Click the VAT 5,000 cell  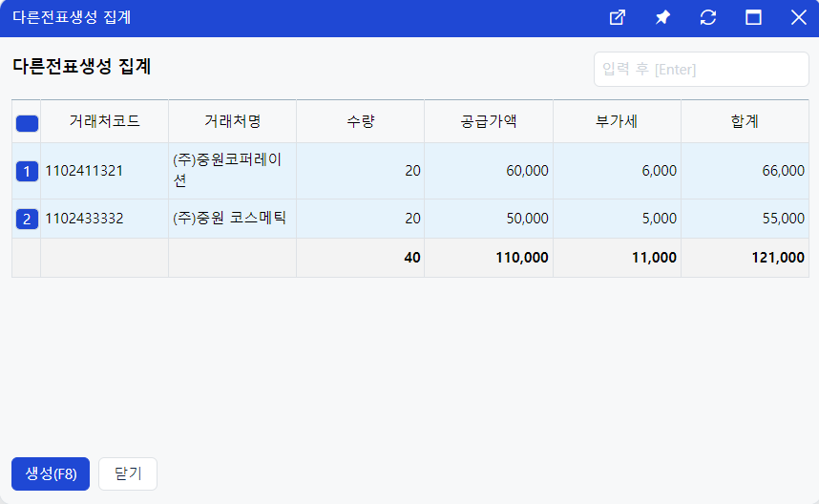click(617, 219)
